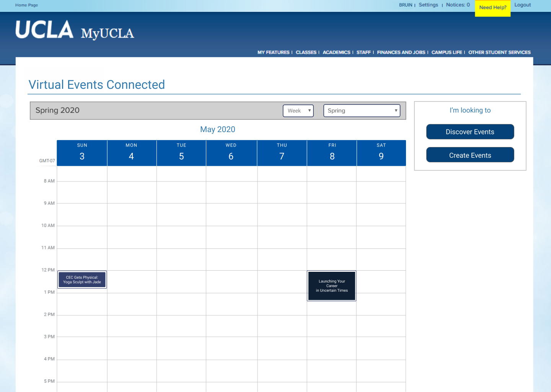This screenshot has width=551, height=392.
Task: View Notices: 0 link
Action: [458, 5]
